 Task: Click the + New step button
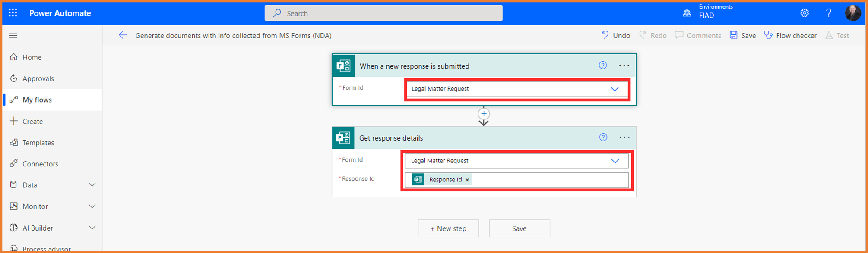[x=448, y=228]
